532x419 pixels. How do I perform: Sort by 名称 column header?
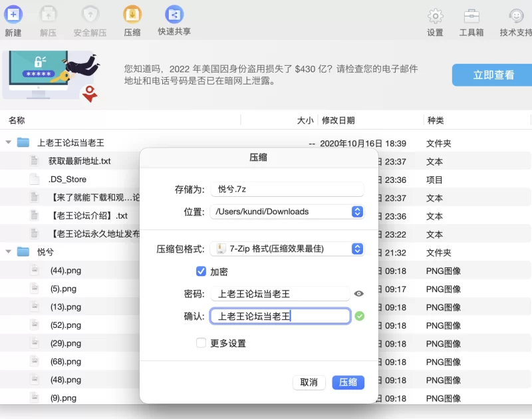17,120
